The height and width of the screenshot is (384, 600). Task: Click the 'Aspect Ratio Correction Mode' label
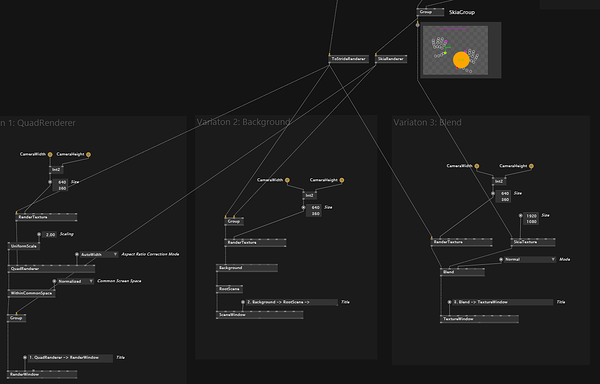pos(150,254)
